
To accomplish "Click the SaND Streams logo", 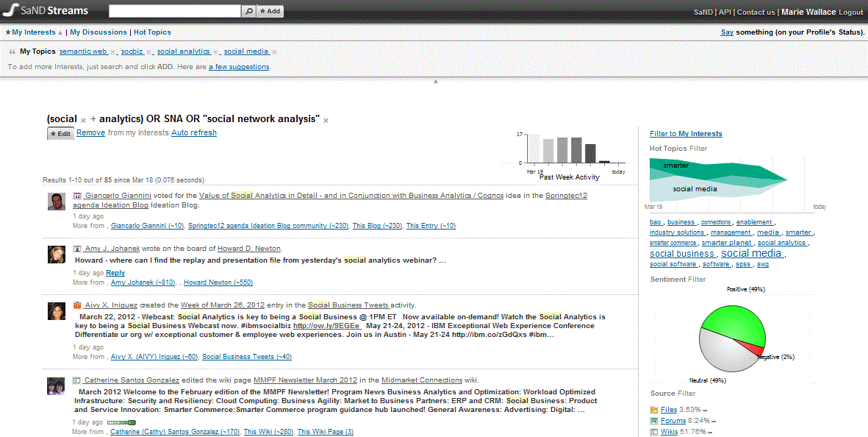I will (46, 11).
